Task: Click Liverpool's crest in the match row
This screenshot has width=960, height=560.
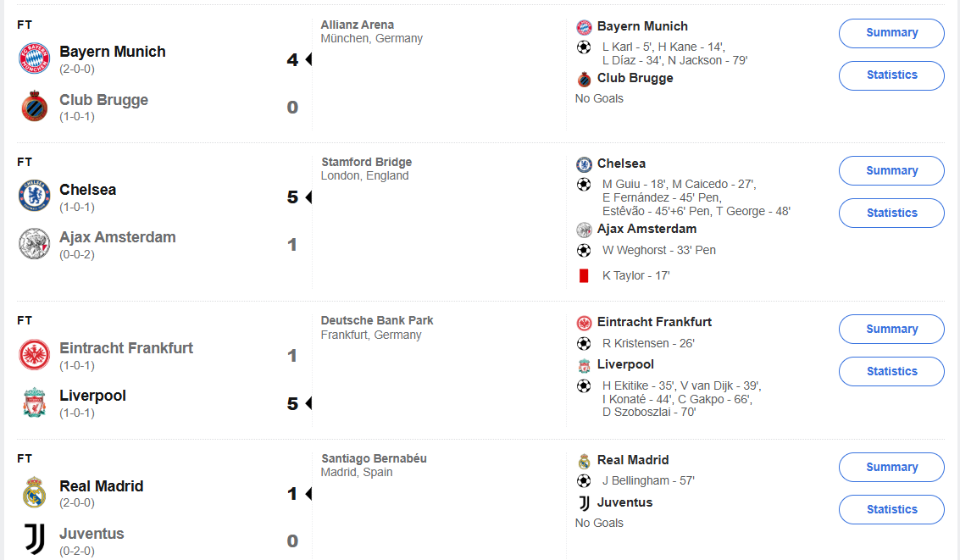Action: point(35,402)
